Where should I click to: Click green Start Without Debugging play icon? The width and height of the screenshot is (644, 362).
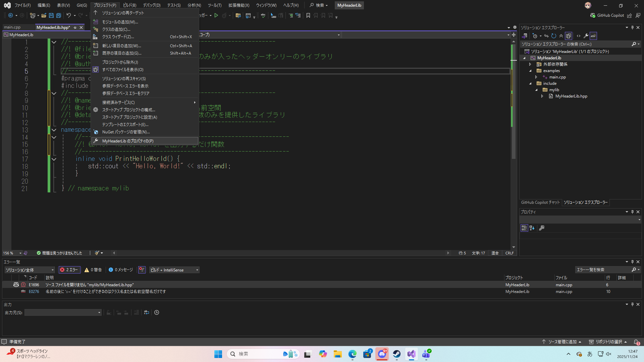[x=216, y=15]
